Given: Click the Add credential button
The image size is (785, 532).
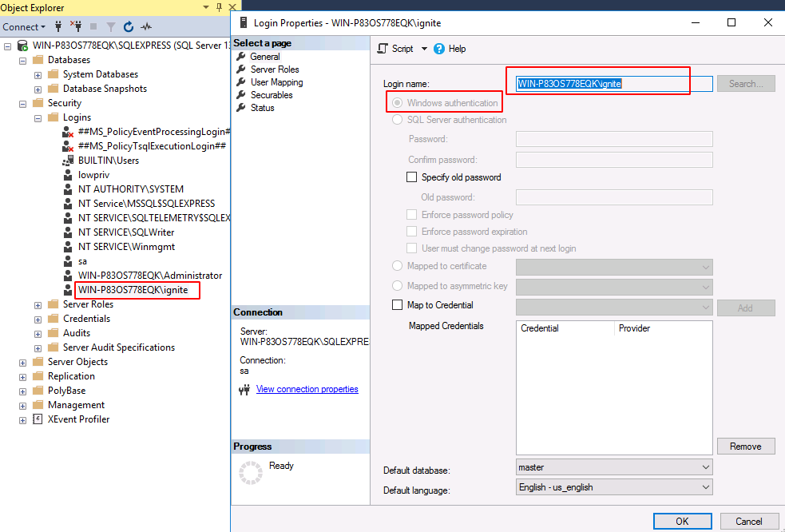Looking at the screenshot, I should [x=746, y=308].
